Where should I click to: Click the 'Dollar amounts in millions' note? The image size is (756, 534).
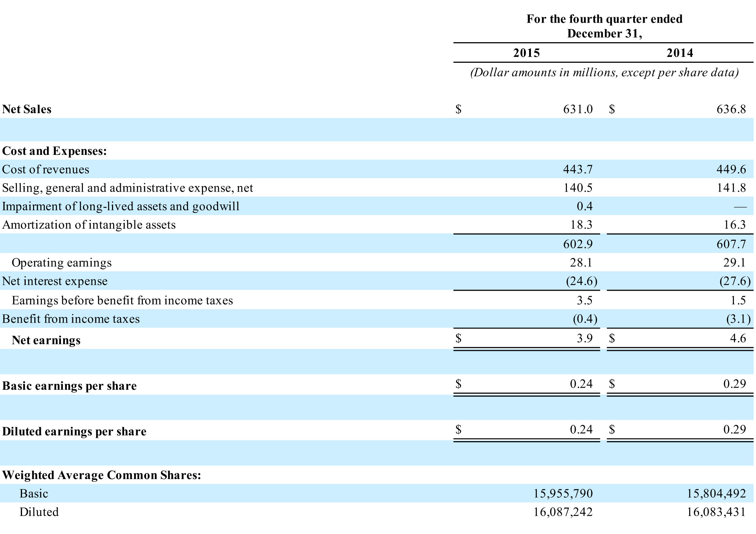[604, 73]
